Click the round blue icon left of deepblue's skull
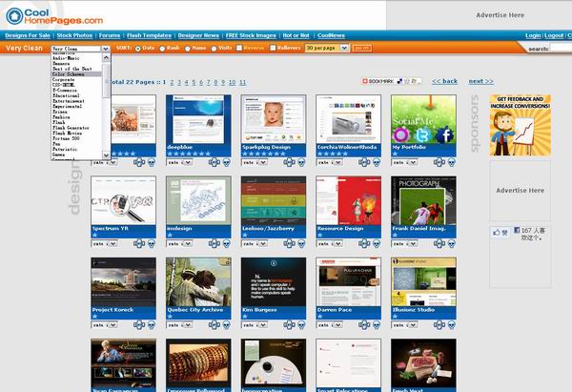The width and height of the screenshot is (572, 392). (214, 162)
